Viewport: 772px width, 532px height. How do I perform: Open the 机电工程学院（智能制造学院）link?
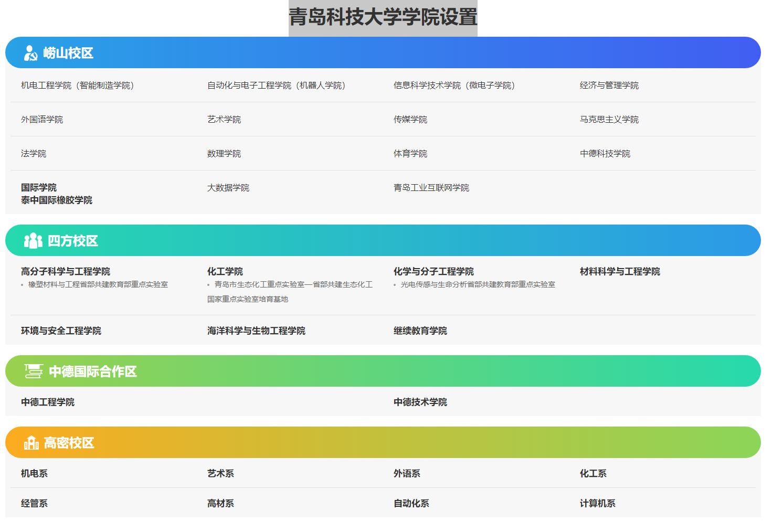point(78,86)
